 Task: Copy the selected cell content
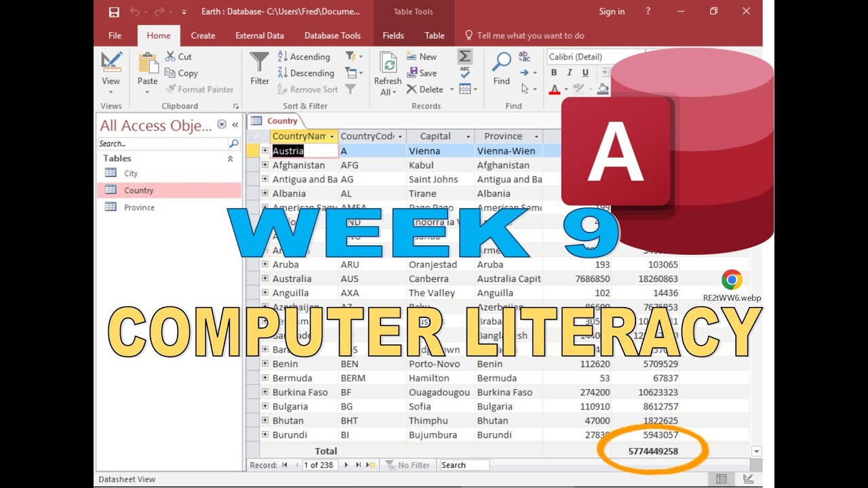[181, 73]
